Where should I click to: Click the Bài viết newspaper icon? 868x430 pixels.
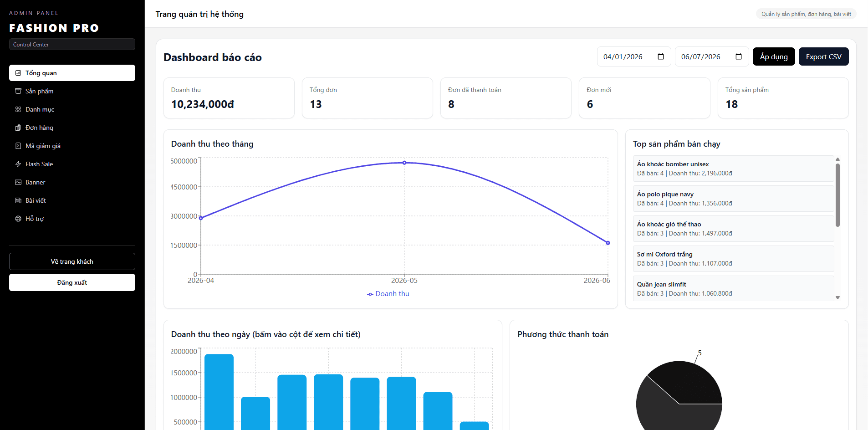[18, 200]
